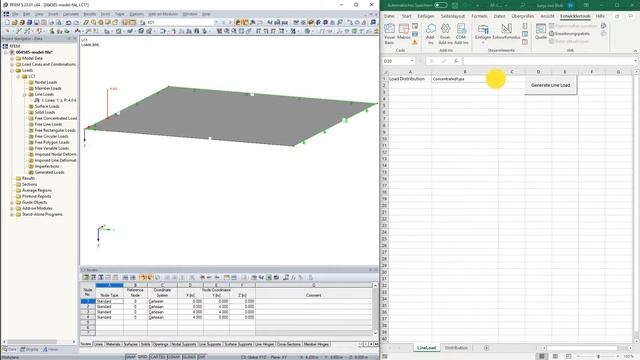
Task: Expand the Excel formula bar
Action: (x=636, y=61)
